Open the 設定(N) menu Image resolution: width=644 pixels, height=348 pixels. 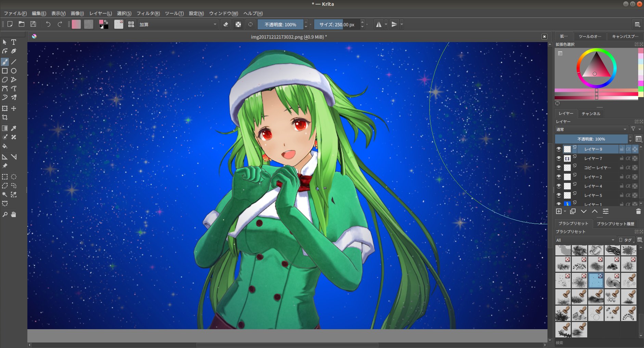196,13
